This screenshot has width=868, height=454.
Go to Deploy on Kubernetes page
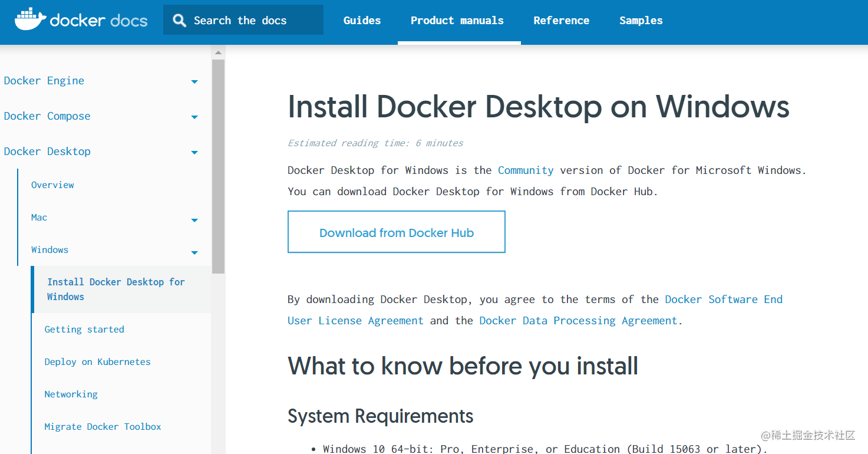[x=97, y=362]
